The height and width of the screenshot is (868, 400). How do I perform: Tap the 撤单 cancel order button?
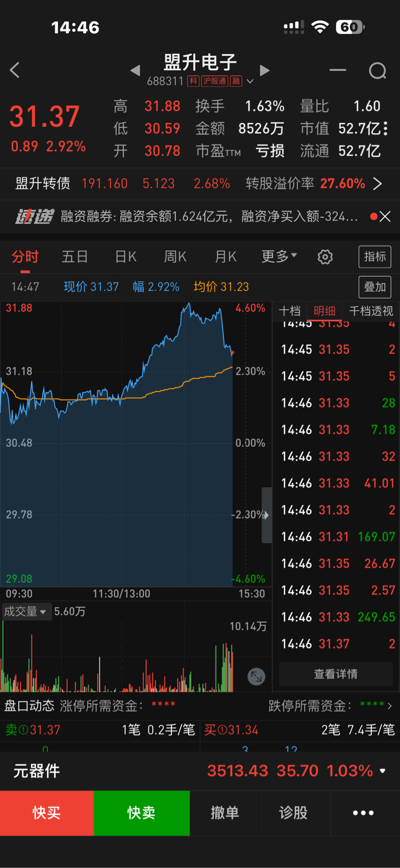pos(225,813)
